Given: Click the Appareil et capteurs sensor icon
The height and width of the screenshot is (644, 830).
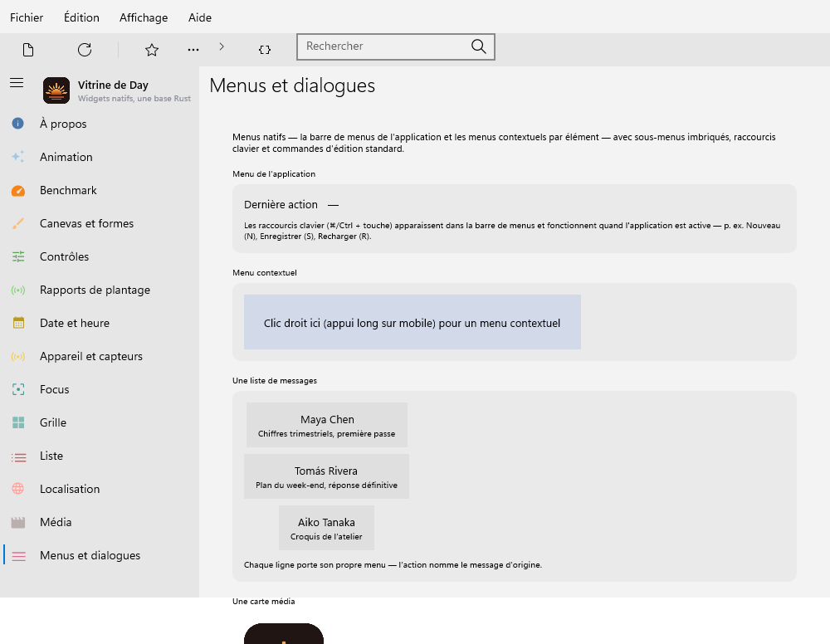Looking at the screenshot, I should point(18,356).
